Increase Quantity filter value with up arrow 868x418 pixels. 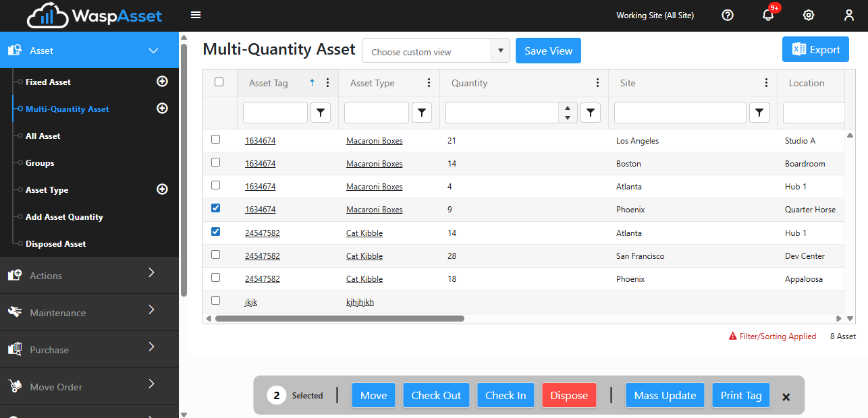tap(568, 108)
